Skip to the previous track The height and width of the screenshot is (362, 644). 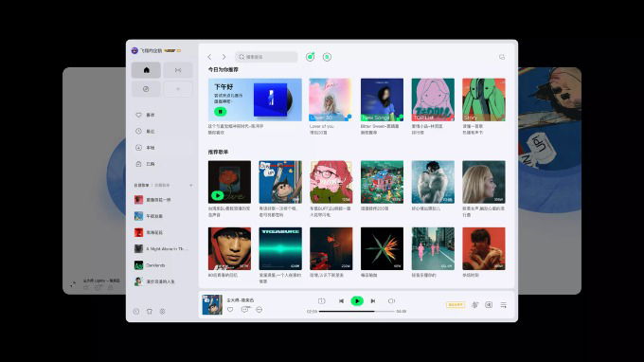pos(341,301)
